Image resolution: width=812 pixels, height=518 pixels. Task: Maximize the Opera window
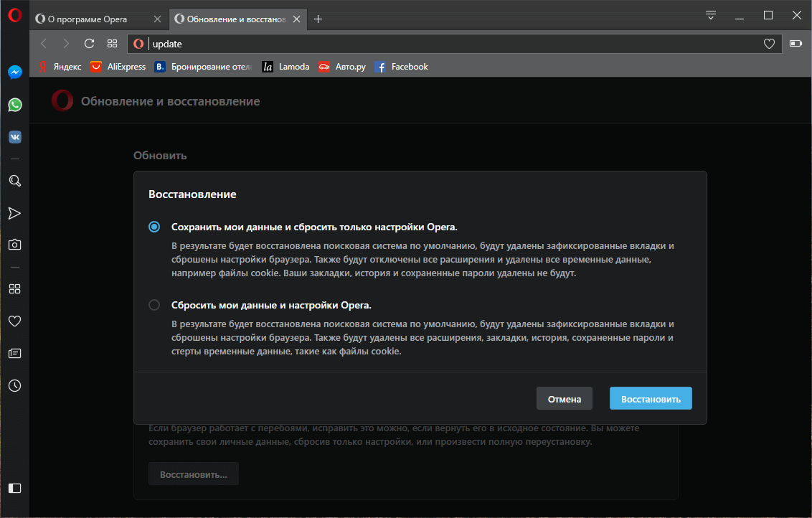pos(768,16)
